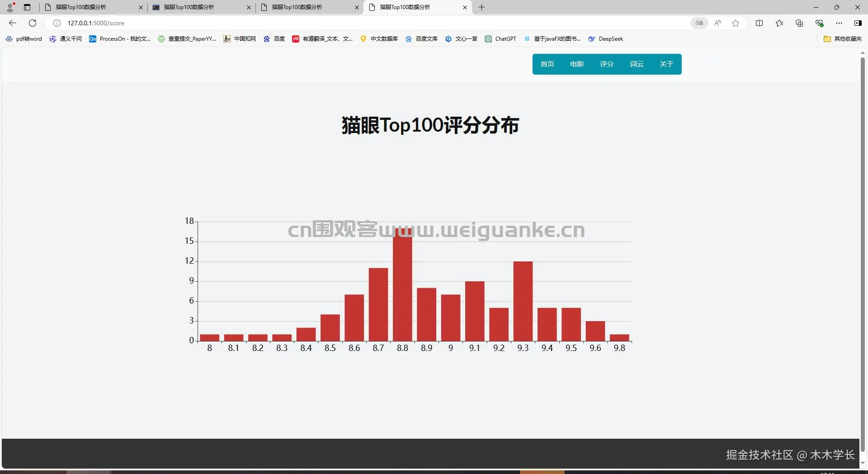Click the scrollbar down arrow
868x474 pixels.
point(863,463)
